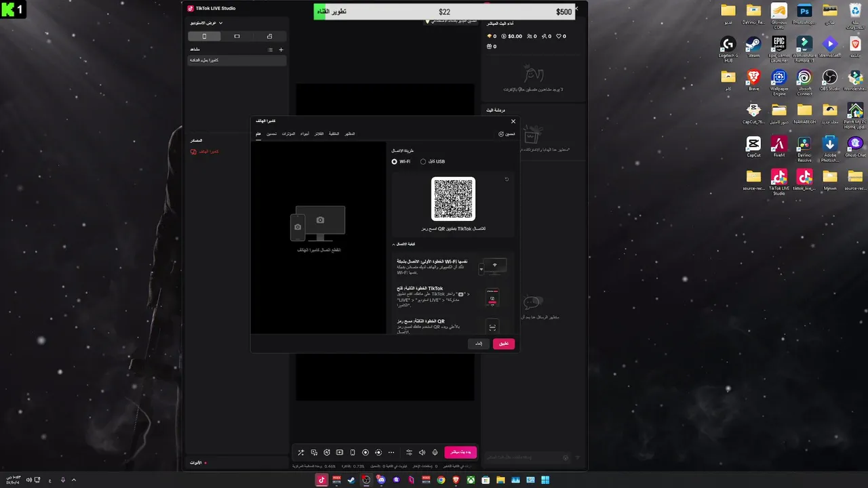Click the NAWABEGH folder on desktop
Screen dimensions: 868x488
(804, 113)
